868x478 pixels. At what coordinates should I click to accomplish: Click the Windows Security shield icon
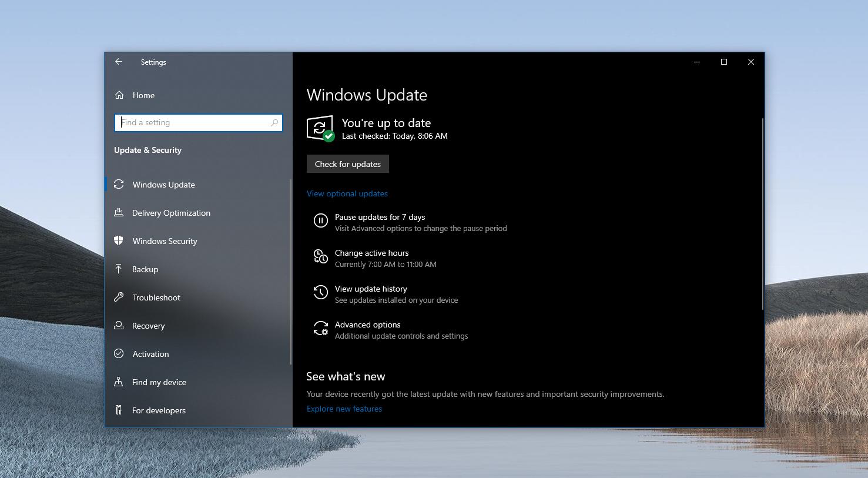[x=119, y=240]
